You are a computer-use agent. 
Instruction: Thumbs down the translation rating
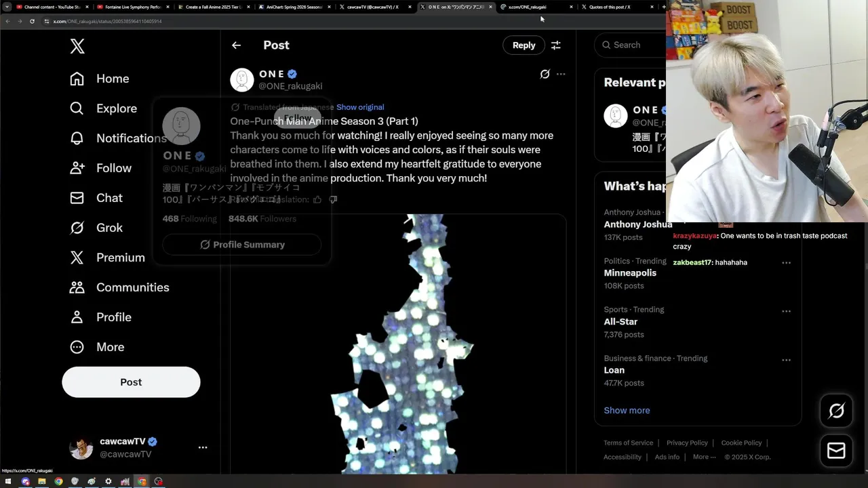tap(333, 199)
